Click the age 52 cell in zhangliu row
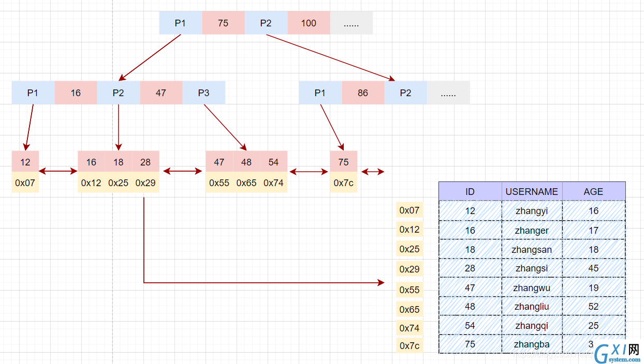 click(x=594, y=306)
